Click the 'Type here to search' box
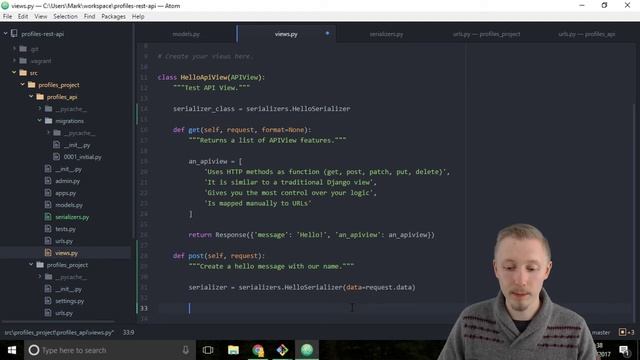 point(110,350)
